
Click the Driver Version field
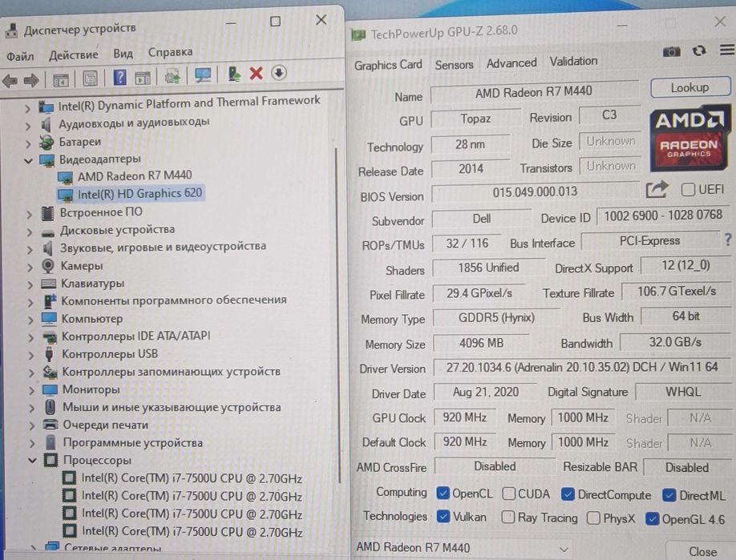click(x=582, y=367)
